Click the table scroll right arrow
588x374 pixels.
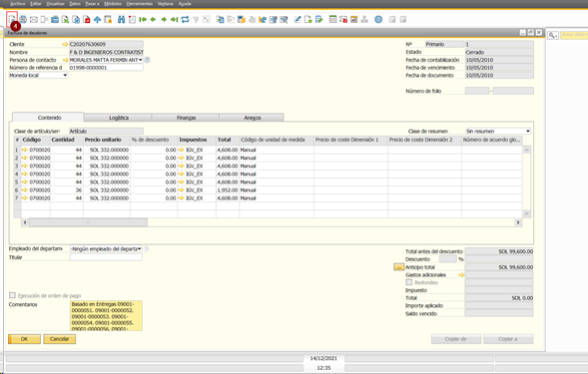tap(518, 222)
